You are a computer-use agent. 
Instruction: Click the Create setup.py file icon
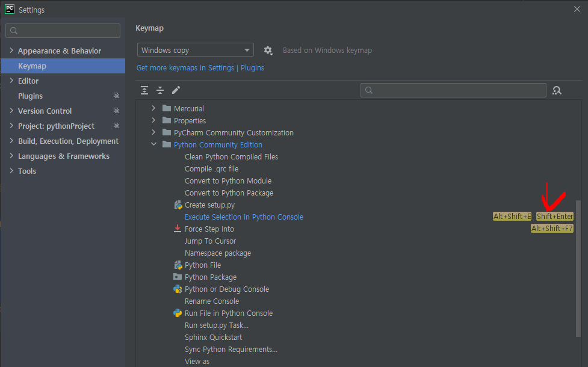click(x=178, y=205)
